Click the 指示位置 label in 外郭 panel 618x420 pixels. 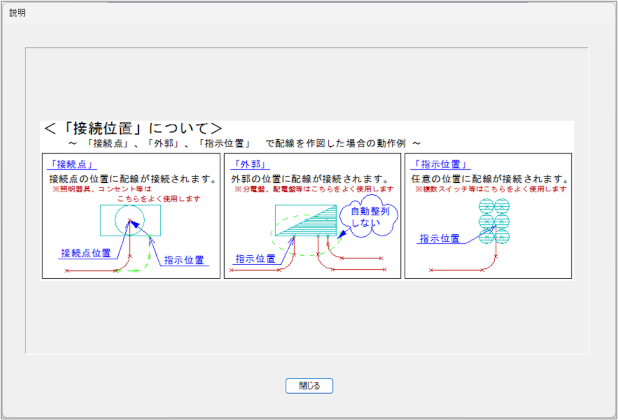coord(256,259)
